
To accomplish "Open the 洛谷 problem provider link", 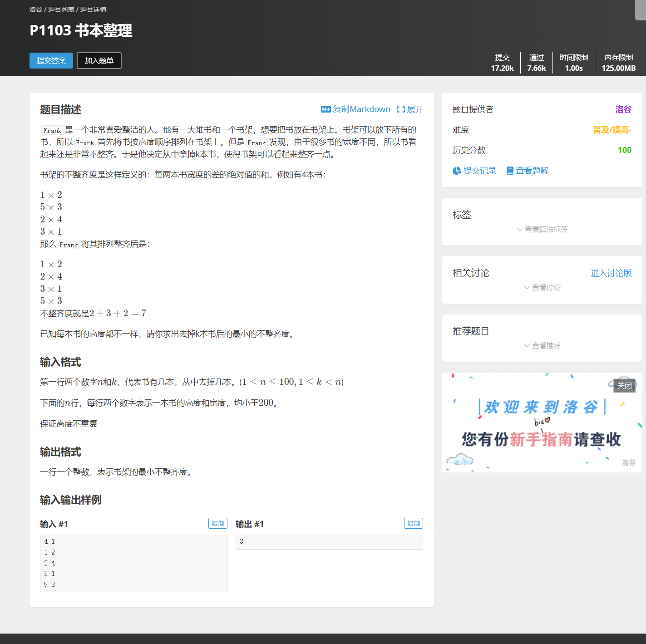I will pos(623,109).
